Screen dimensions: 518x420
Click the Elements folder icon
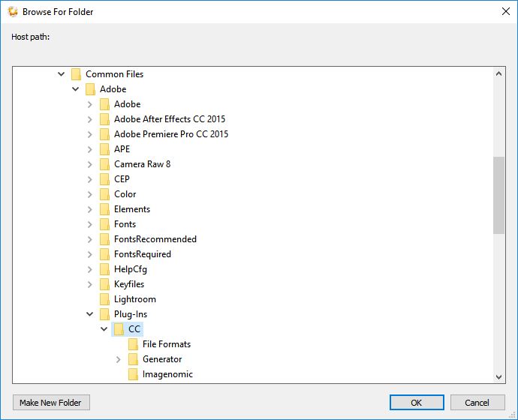point(104,209)
